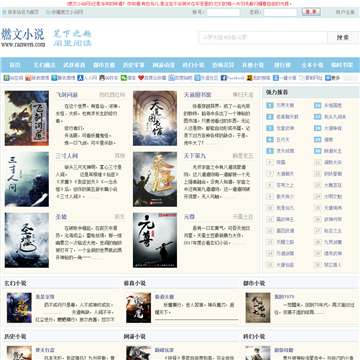Click the 复制网址 copy link icon
This screenshot has height=360, width=360.
(302, 78)
